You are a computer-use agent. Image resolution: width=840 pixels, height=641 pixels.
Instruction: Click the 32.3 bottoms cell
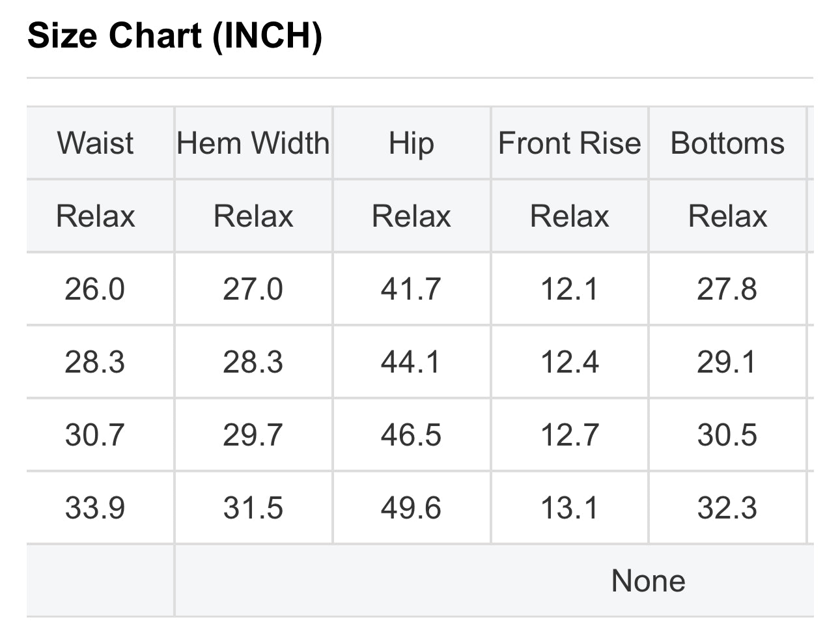click(x=727, y=508)
